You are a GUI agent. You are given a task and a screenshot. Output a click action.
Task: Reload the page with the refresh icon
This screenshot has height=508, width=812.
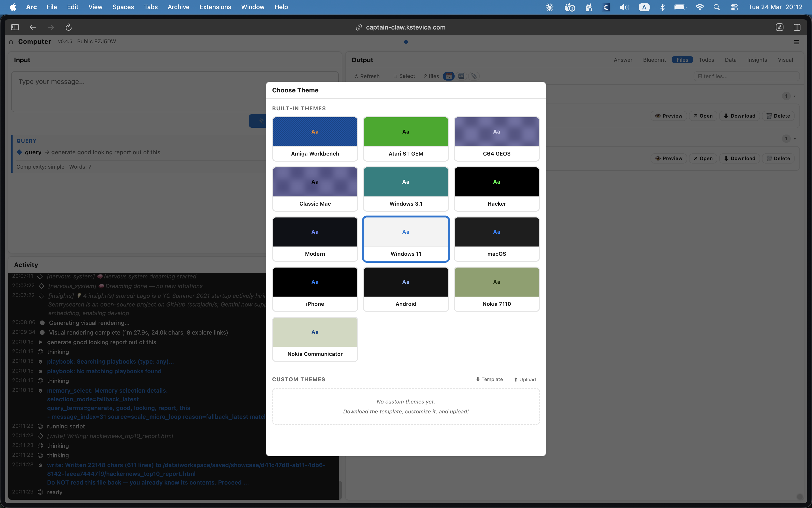[x=68, y=27]
